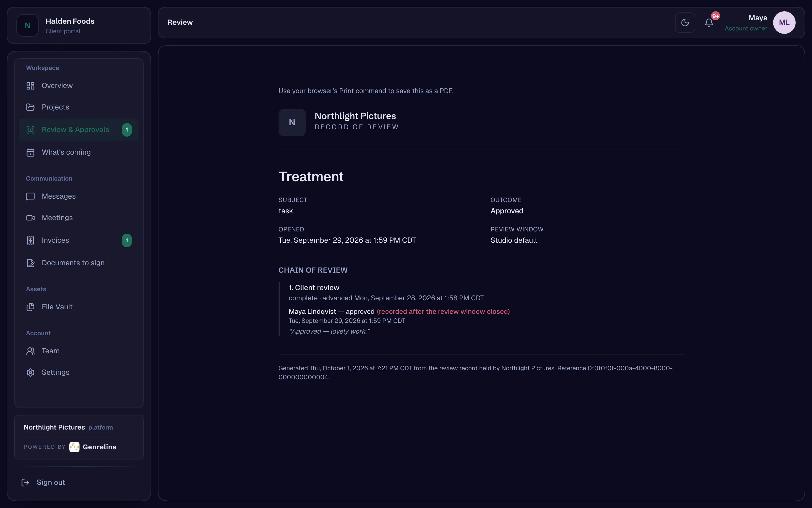Select the Review & Approvals scan icon
The width and height of the screenshot is (812, 508).
[x=30, y=130]
